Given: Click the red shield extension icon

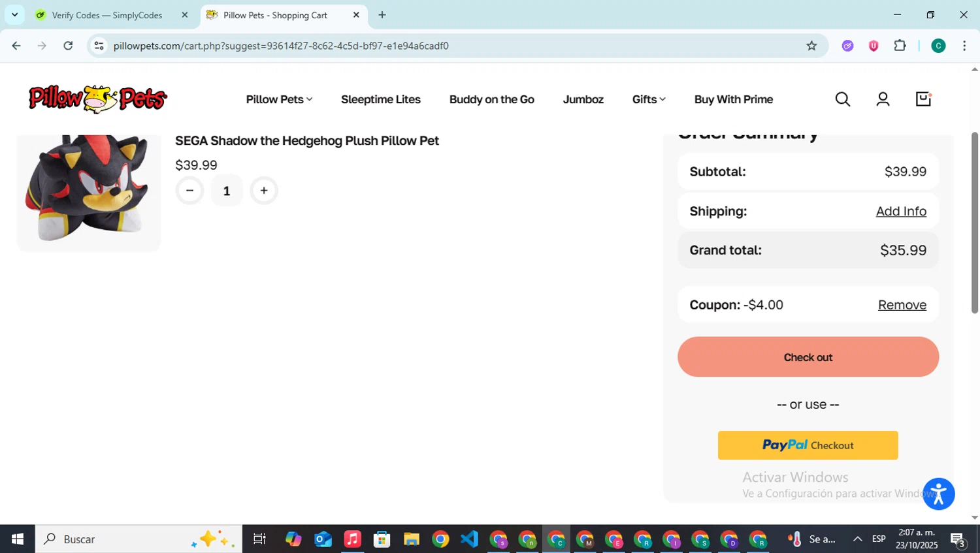Looking at the screenshot, I should tap(874, 46).
